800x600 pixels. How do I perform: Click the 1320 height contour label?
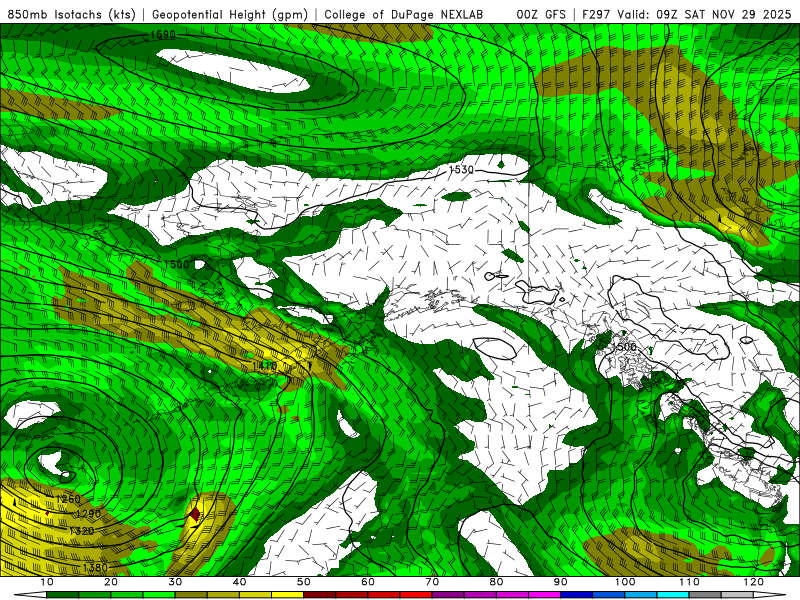[x=82, y=531]
